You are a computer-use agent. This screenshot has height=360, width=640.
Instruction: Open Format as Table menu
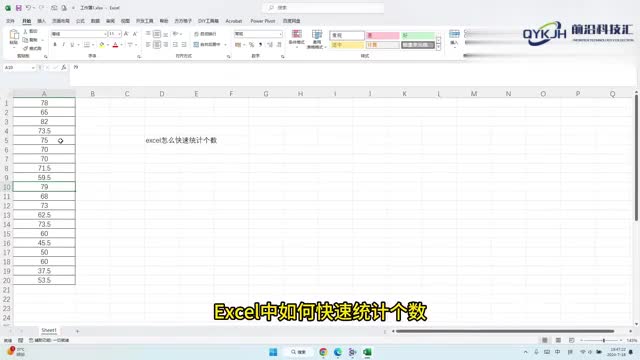(317, 39)
